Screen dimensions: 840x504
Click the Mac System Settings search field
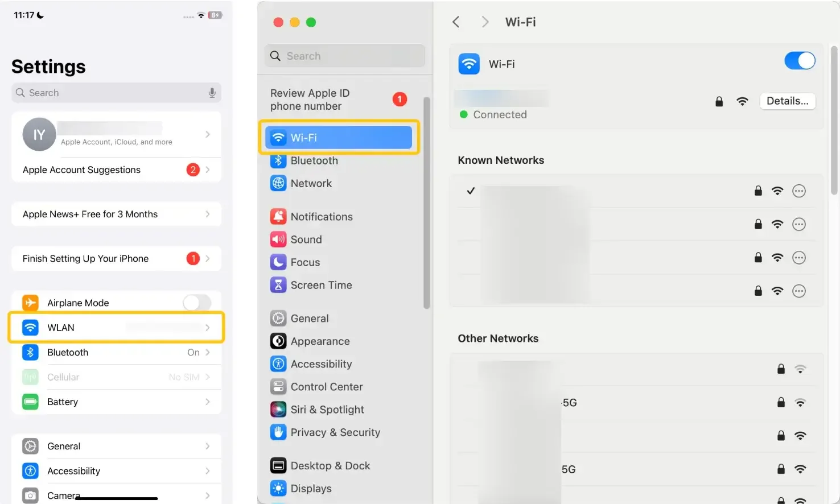pyautogui.click(x=345, y=56)
